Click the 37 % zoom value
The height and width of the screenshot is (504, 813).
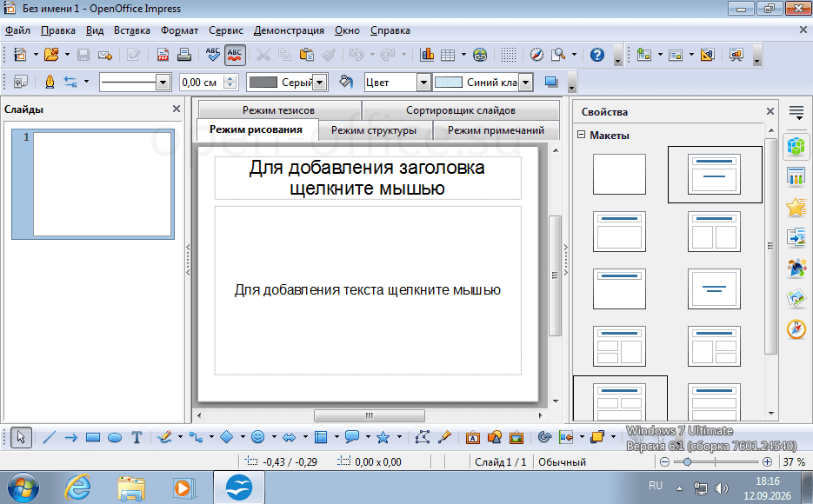[794, 461]
